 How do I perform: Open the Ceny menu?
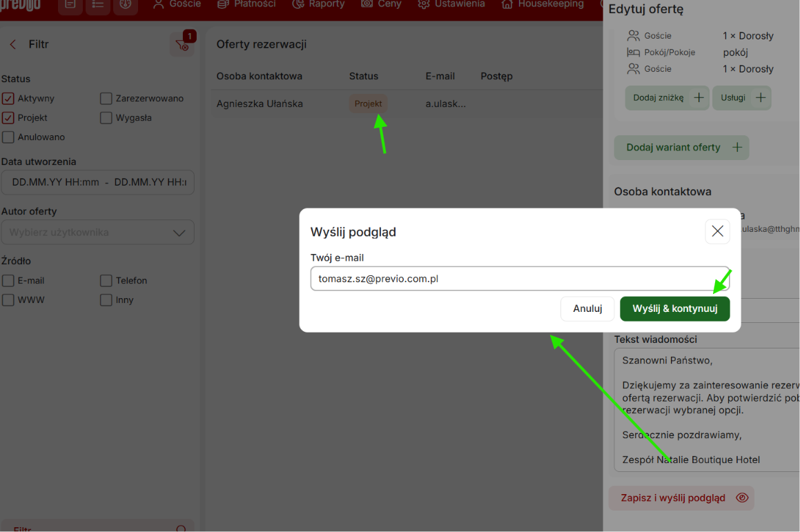(381, 4)
